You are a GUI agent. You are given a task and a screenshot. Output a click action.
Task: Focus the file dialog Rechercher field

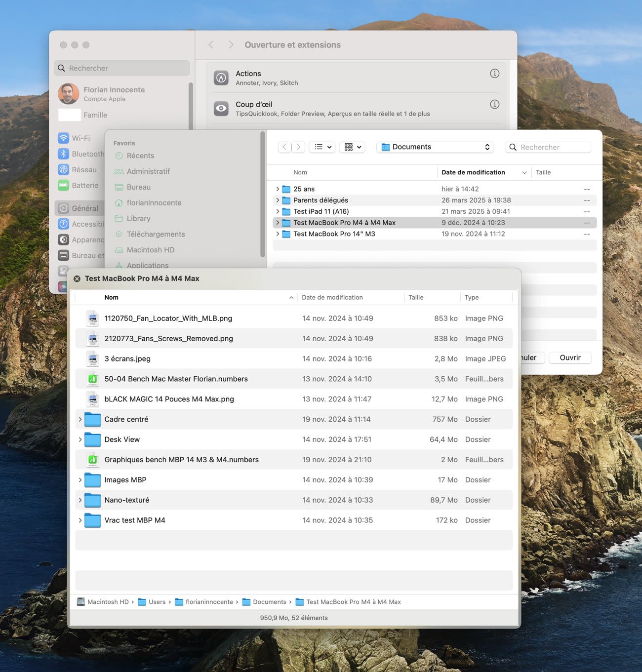[548, 147]
